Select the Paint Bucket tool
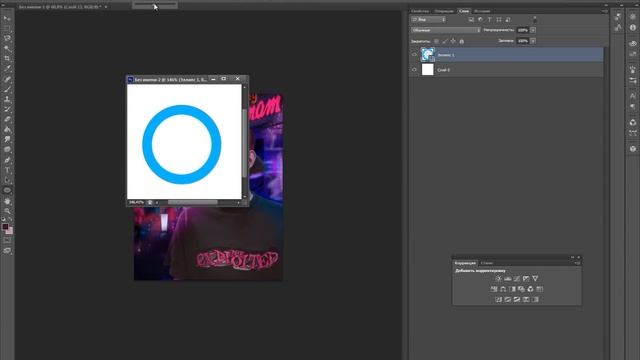640x360 pixels. tap(7, 130)
